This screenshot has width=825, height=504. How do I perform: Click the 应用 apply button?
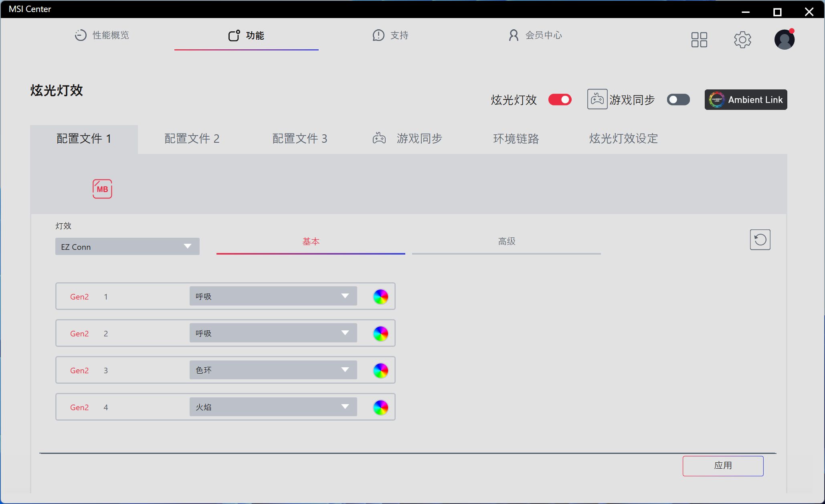point(723,466)
